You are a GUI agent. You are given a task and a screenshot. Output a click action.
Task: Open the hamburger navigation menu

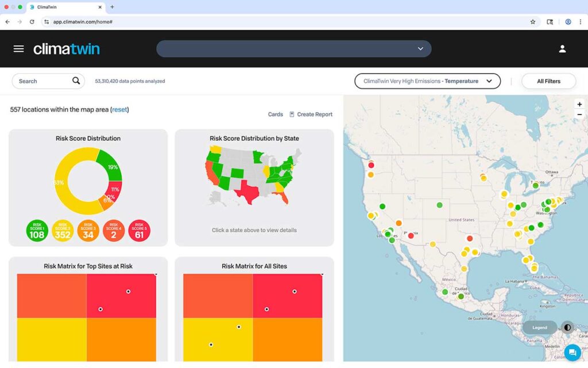[18, 48]
